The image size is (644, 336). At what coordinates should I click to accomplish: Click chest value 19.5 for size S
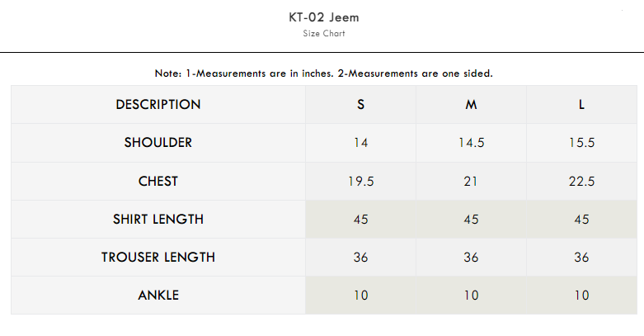[x=360, y=182]
